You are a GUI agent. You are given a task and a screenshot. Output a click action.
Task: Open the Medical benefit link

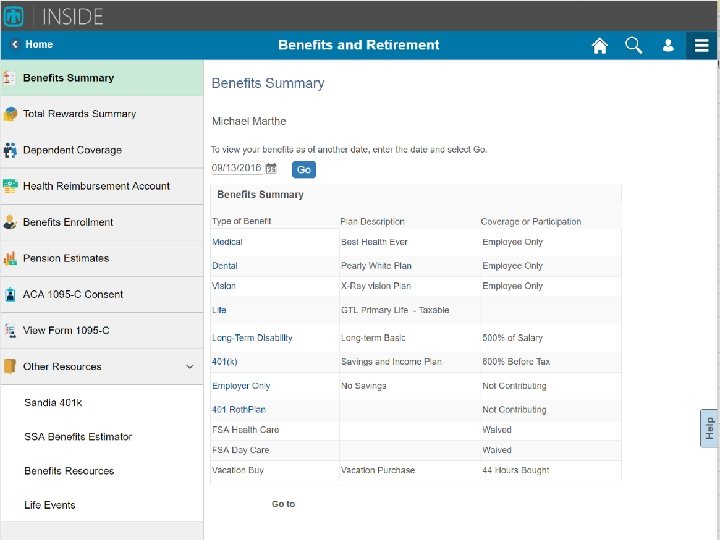pyautogui.click(x=227, y=242)
